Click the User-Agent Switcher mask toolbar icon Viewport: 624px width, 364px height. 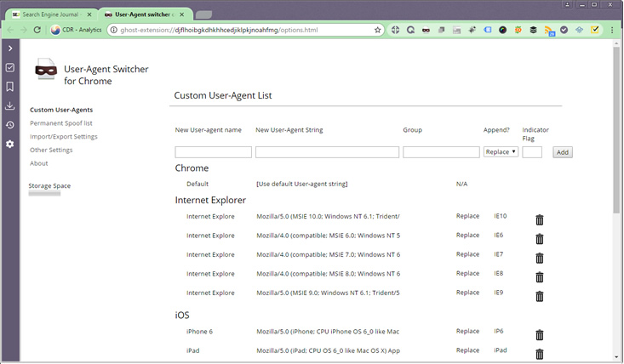(x=426, y=30)
